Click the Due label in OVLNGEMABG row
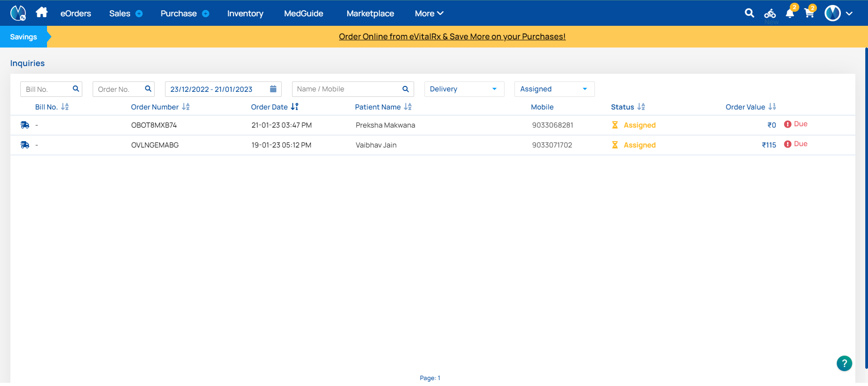Screen dimensions: 868x386 801,144
